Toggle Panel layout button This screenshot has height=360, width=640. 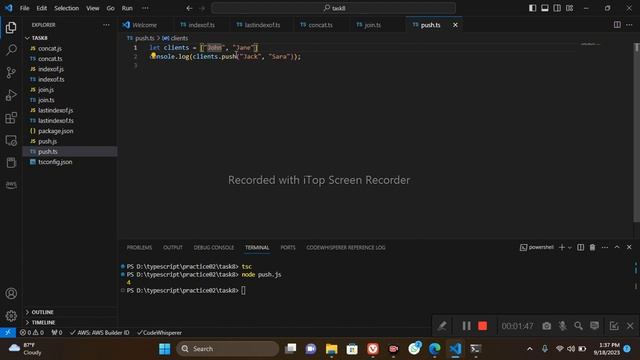click(544, 8)
